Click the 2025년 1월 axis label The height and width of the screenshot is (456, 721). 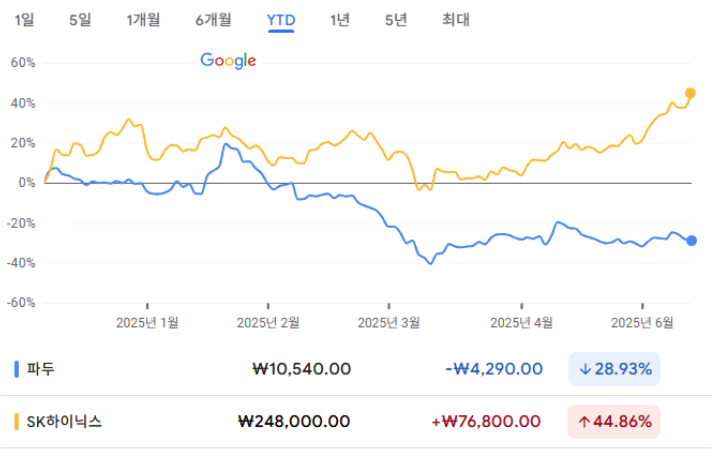(147, 323)
